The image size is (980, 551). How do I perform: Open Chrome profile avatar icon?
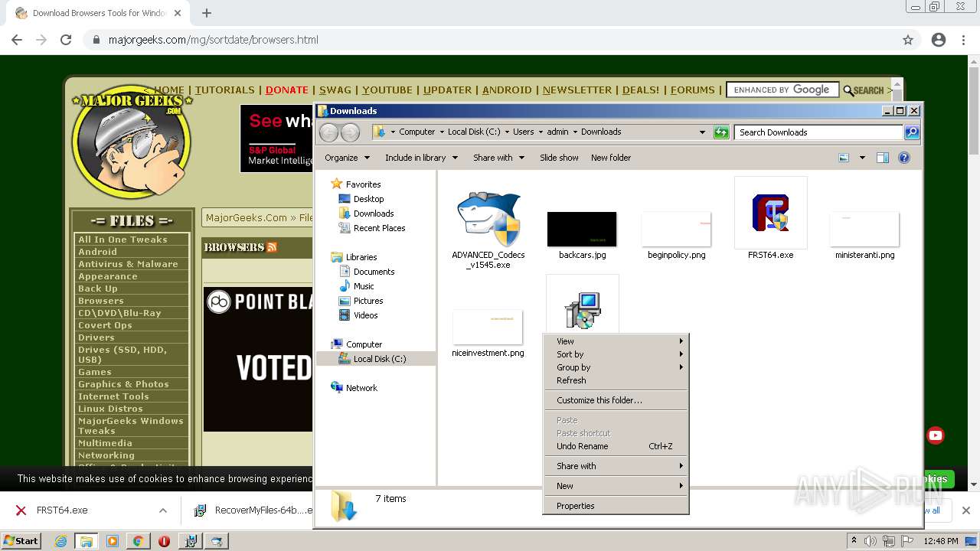point(939,40)
